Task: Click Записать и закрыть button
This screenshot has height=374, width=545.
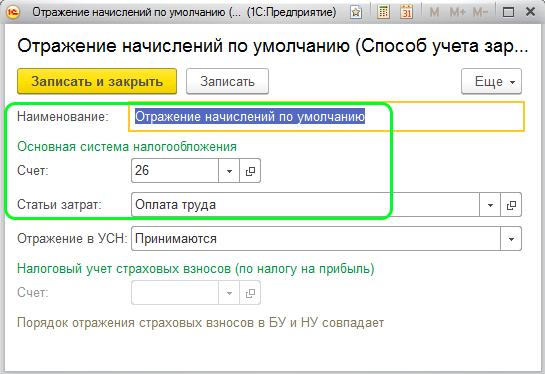Action: click(x=97, y=81)
